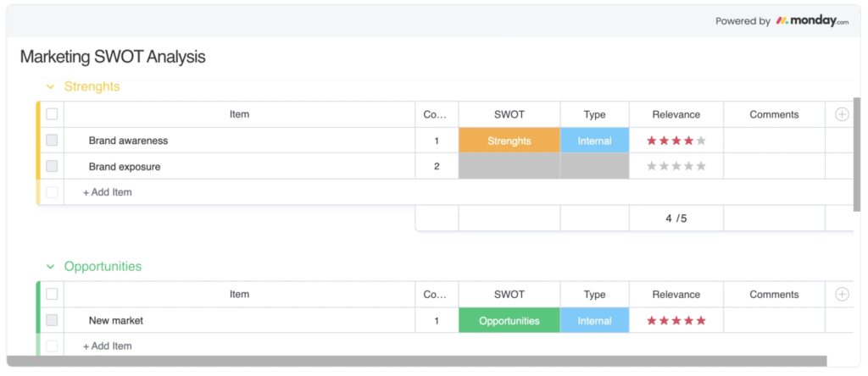Change New market relevance star rating

point(676,321)
